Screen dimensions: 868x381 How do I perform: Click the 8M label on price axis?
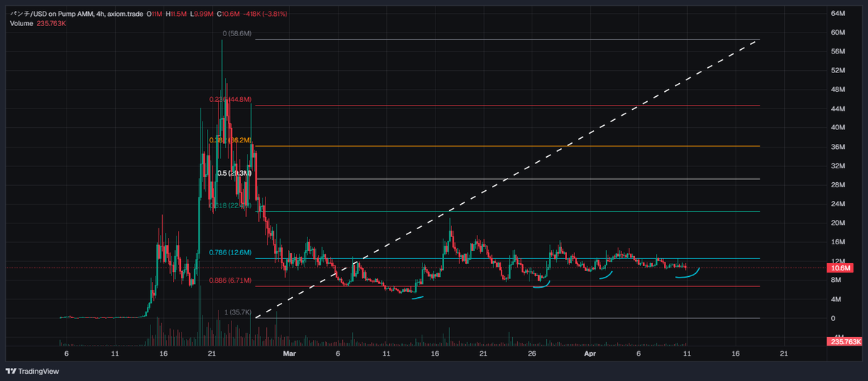click(x=836, y=281)
